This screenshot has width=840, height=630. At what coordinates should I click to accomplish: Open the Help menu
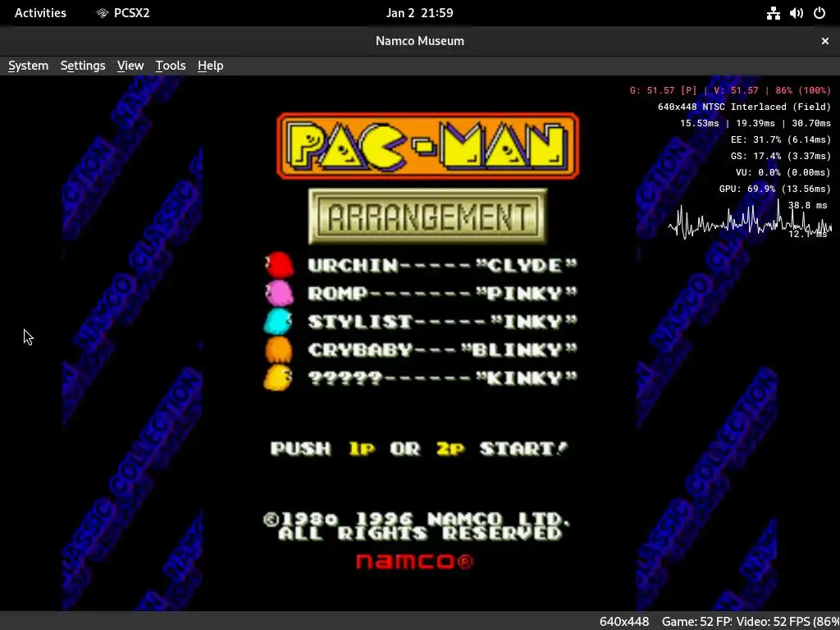(x=210, y=66)
